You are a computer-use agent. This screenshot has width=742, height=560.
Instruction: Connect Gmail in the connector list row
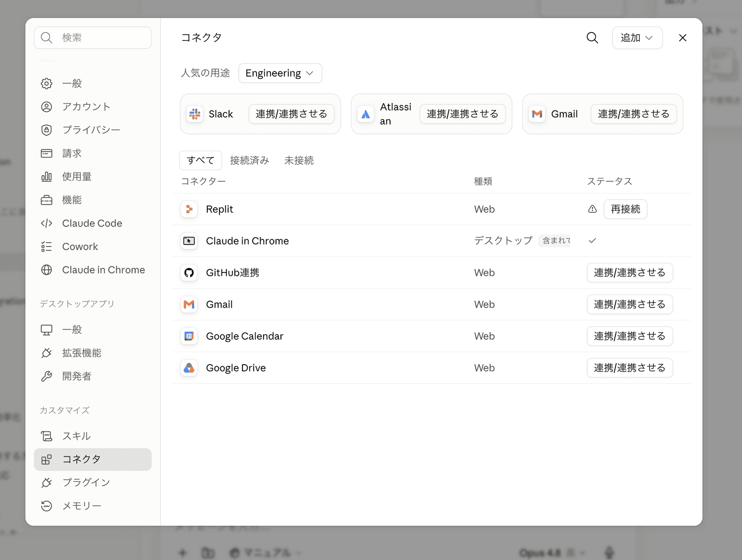pyautogui.click(x=630, y=304)
